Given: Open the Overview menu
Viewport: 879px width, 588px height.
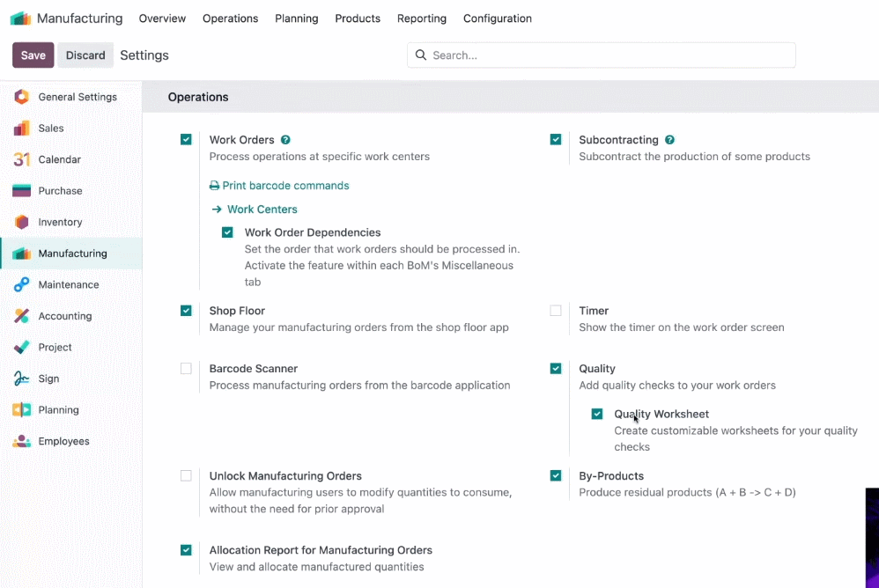Looking at the screenshot, I should coord(162,18).
